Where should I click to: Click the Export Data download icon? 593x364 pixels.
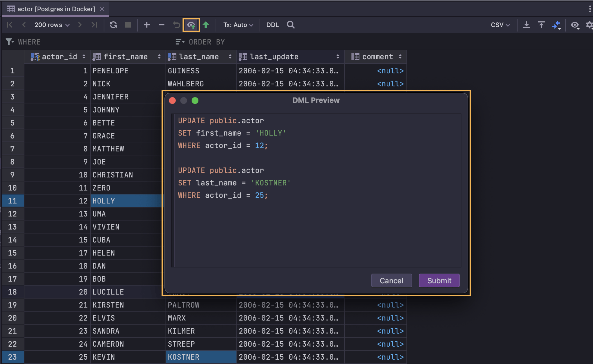(526, 25)
